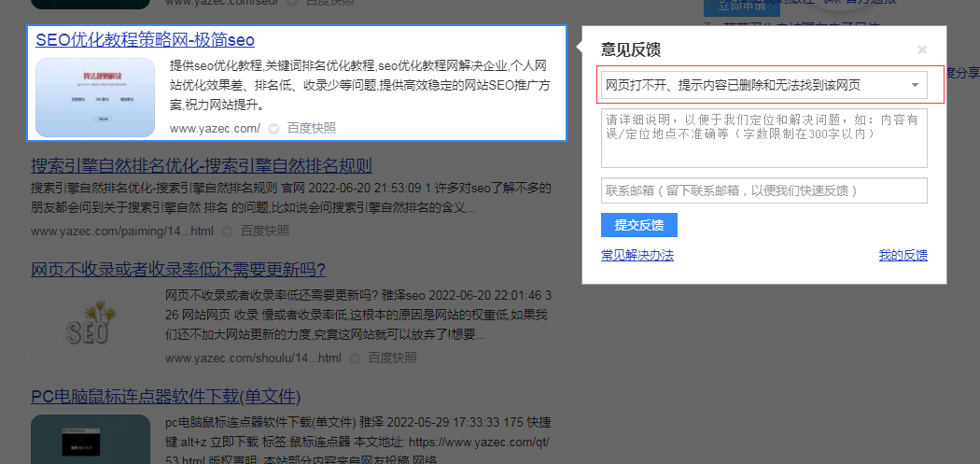Click the www.yazec.com/paiming/14...html URL text
The image size is (980, 464).
[x=122, y=232]
